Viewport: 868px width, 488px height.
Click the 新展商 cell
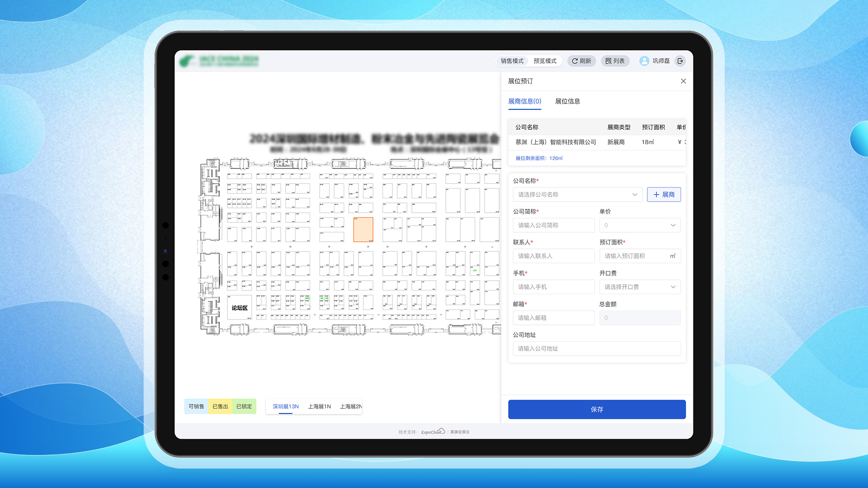(616, 142)
